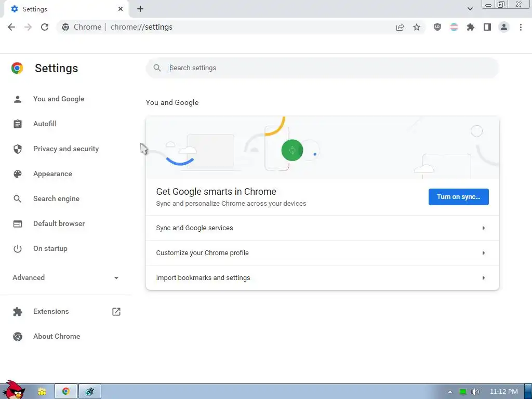Open About Chrome page

(x=57, y=336)
